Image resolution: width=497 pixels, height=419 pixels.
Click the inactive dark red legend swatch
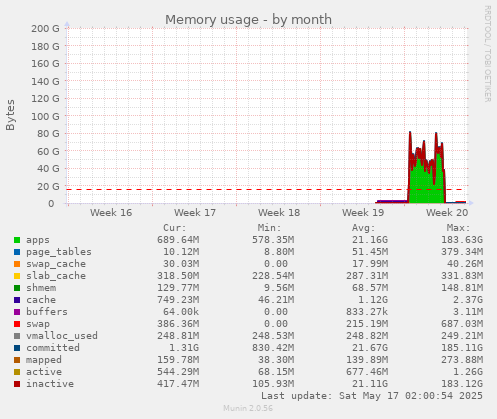tap(17, 384)
